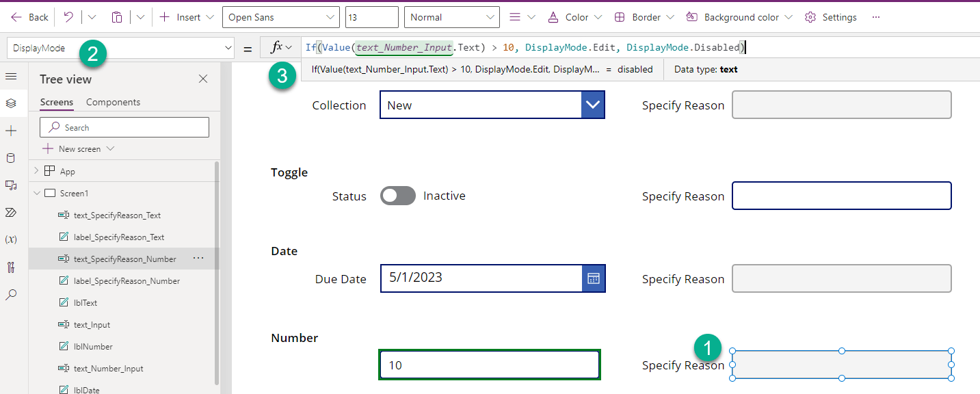Collapse the Screen1 tree item
980x394 pixels.
tap(37, 193)
